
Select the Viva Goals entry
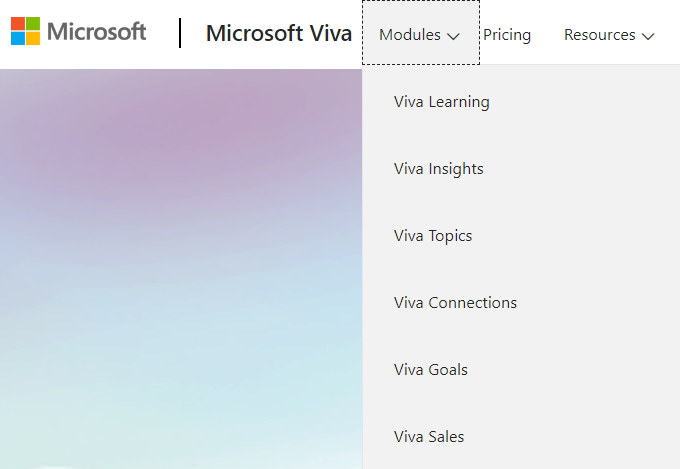pos(431,370)
